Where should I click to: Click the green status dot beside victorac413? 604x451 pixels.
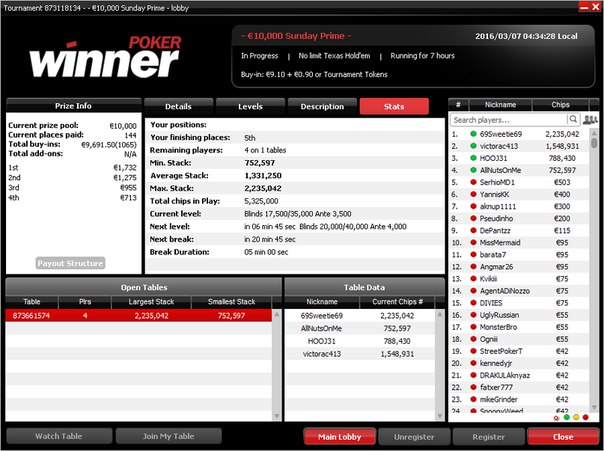pos(473,146)
